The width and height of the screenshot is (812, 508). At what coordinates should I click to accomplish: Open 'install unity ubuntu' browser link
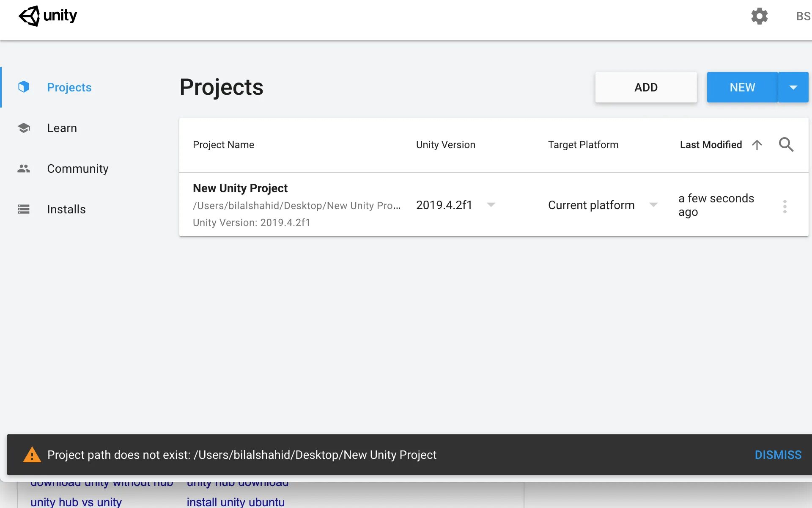point(236,502)
